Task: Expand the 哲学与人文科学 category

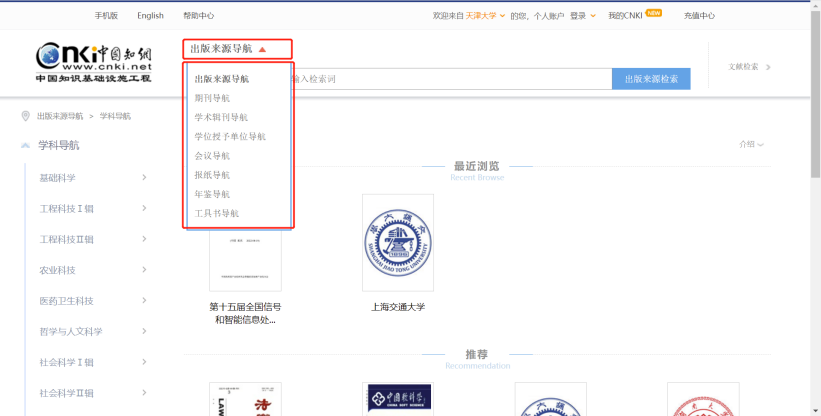Action: (x=144, y=331)
